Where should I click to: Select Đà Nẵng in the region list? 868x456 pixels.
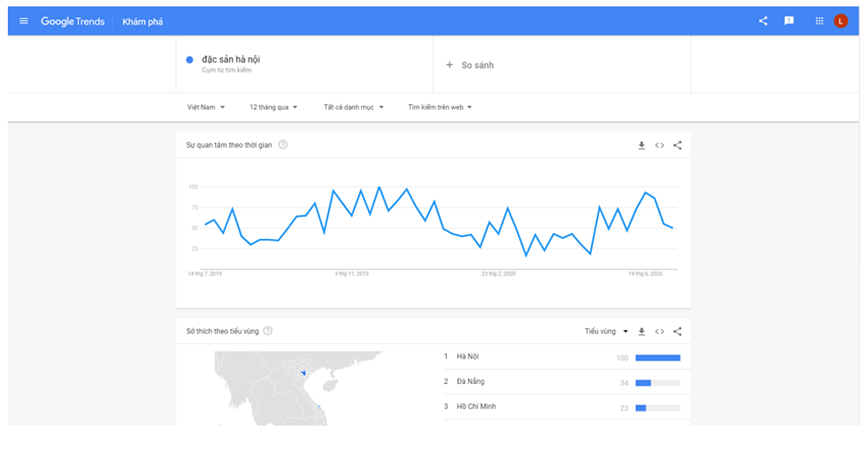(470, 381)
